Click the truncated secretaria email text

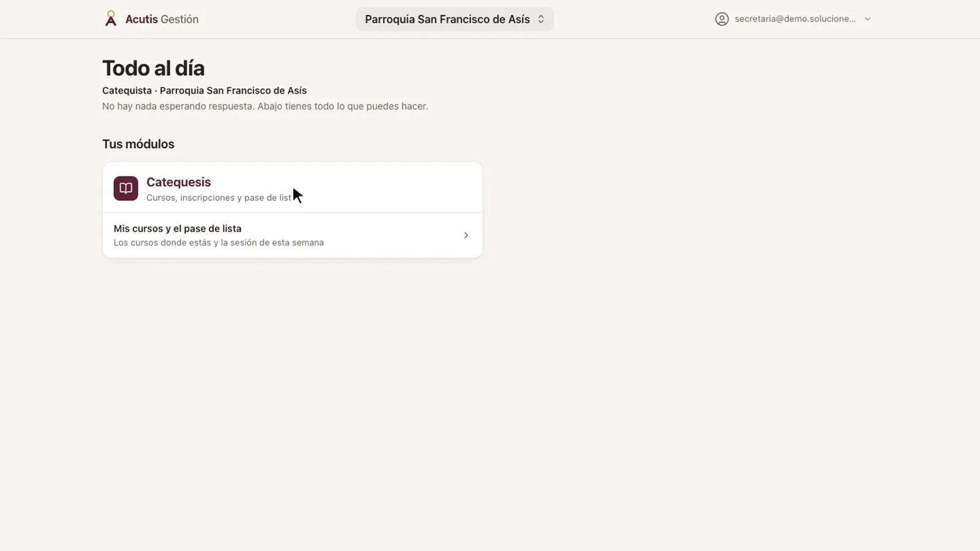point(795,19)
